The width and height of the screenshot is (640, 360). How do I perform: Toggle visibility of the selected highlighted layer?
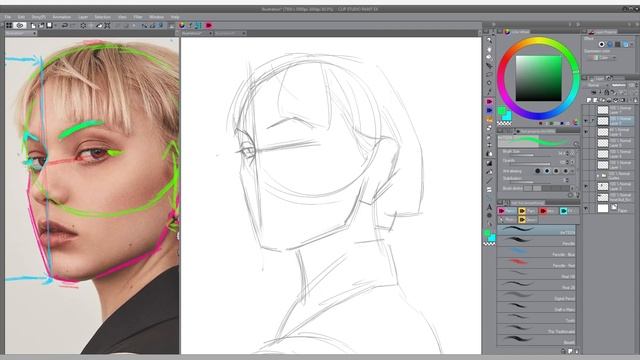tap(586, 121)
